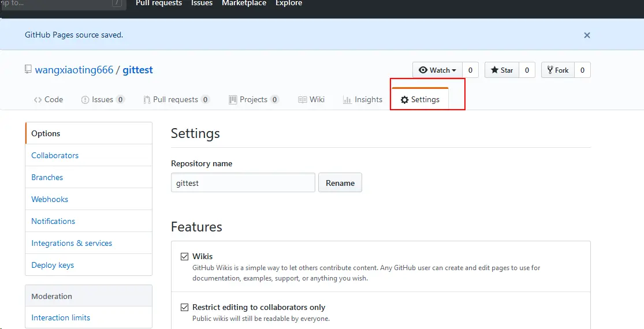Open Explore in the top navigation

click(289, 3)
